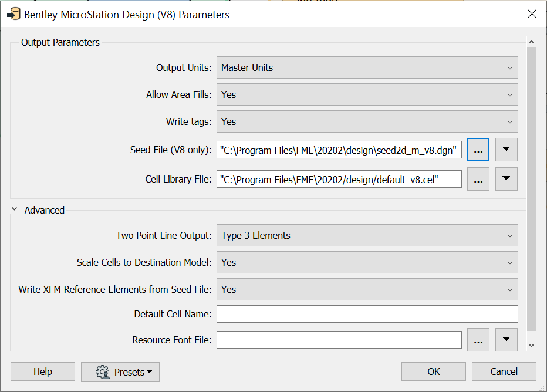Click the writer icon in the title bar
The width and height of the screenshot is (547, 392).
(13, 14)
